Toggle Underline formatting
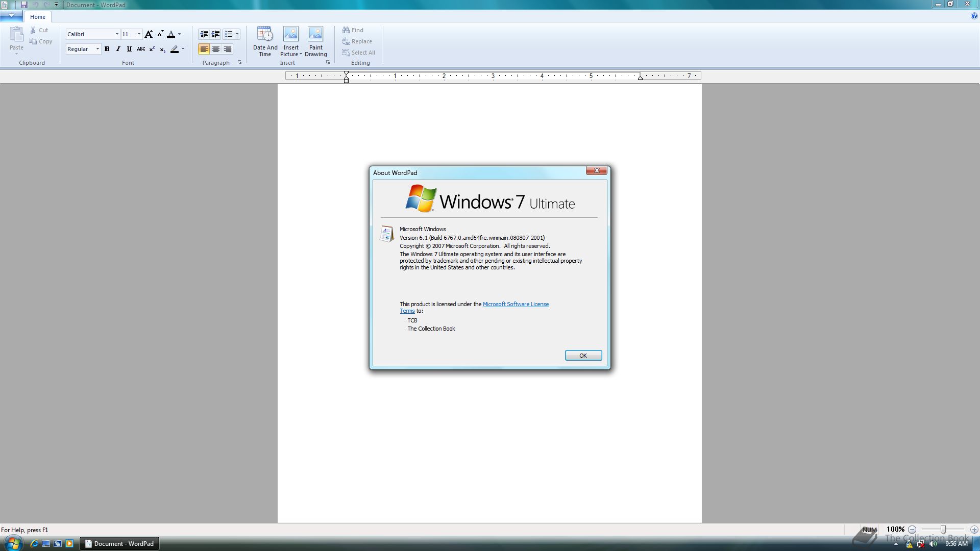Screen dimensions: 980x551 coord(129,49)
